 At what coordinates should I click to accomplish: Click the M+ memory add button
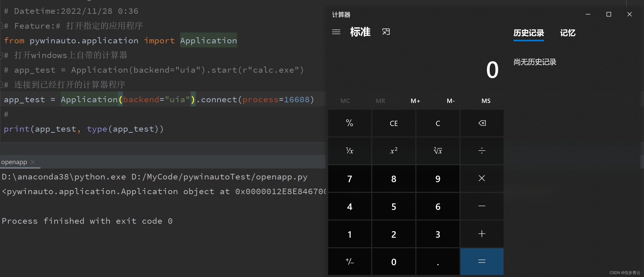[x=415, y=101]
